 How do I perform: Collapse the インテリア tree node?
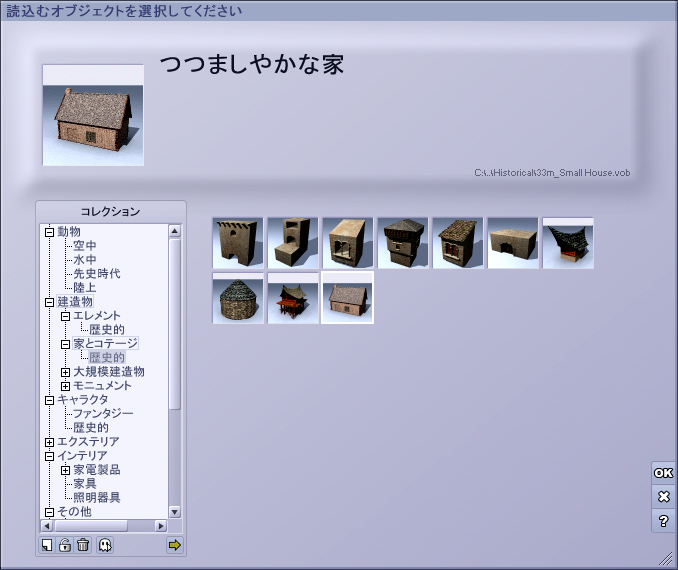click(49, 456)
